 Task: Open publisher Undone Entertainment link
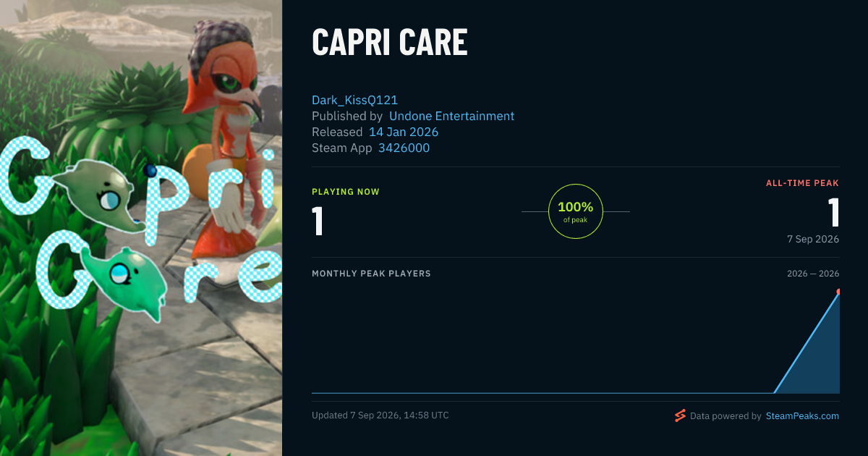(451, 116)
